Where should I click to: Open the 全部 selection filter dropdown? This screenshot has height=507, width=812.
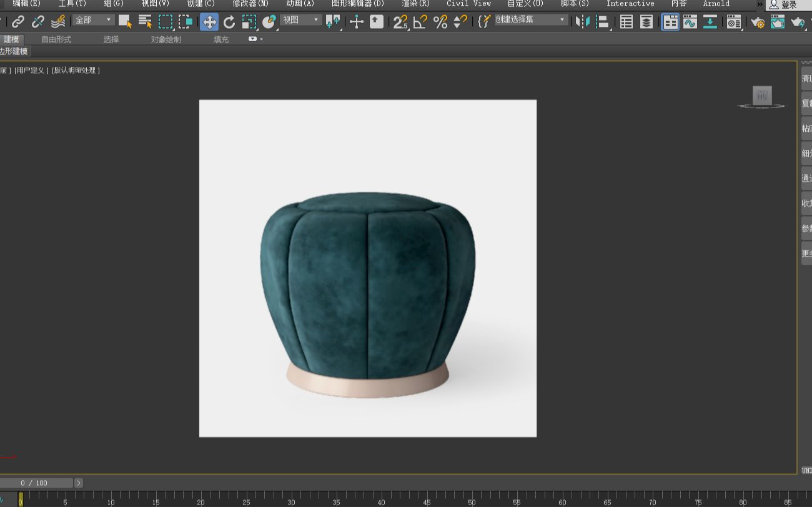tap(93, 20)
